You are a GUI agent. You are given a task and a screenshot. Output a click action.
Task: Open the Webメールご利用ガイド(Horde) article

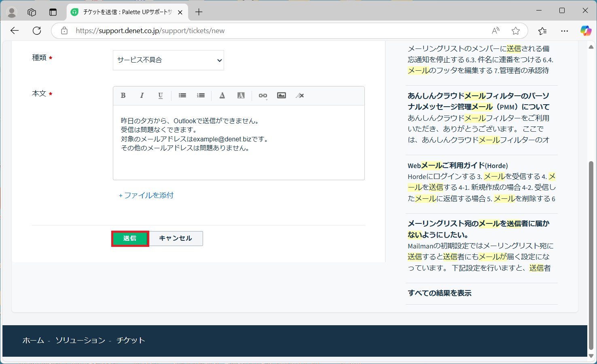(457, 165)
